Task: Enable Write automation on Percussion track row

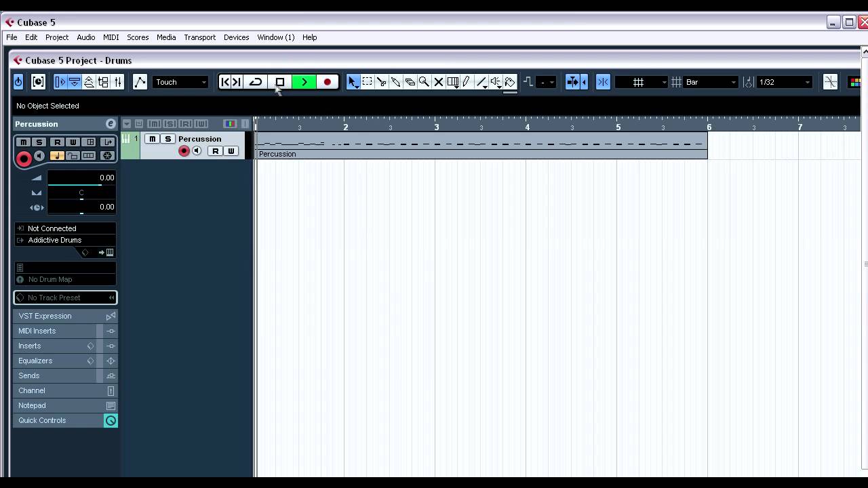Action: [x=231, y=151]
